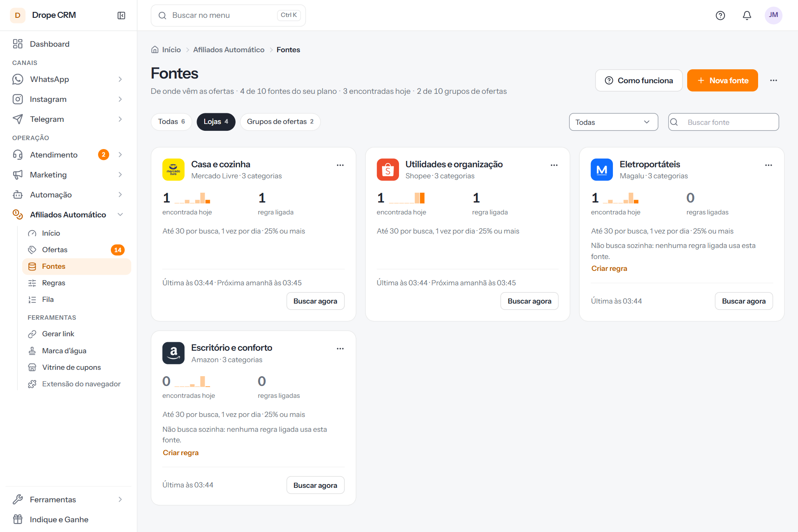Expand the Automação submenu chevron
This screenshot has height=532, width=798.
click(x=120, y=195)
